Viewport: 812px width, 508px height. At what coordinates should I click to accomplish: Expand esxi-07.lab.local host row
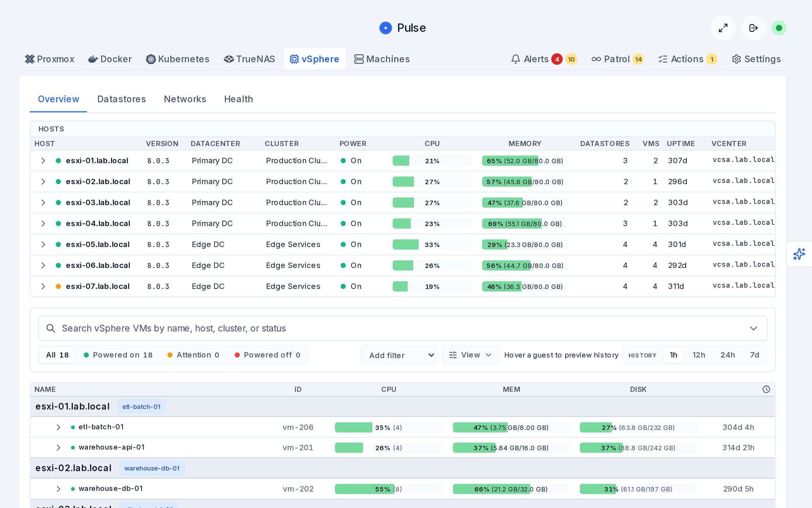(x=43, y=287)
